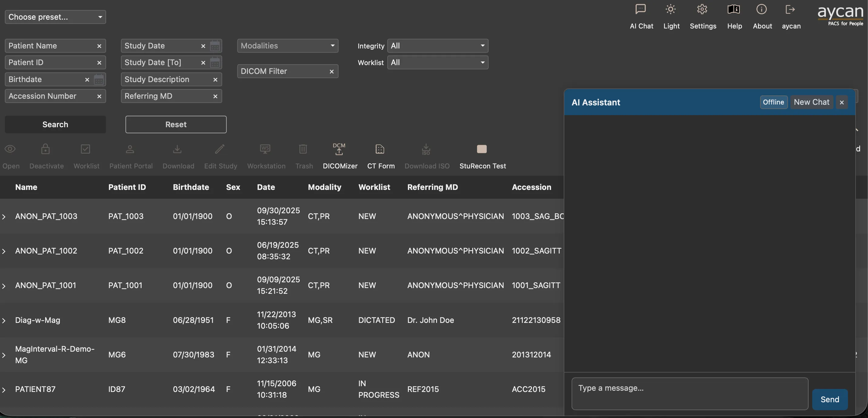Expand the PATIENT87 row
868x418 pixels.
(4, 390)
